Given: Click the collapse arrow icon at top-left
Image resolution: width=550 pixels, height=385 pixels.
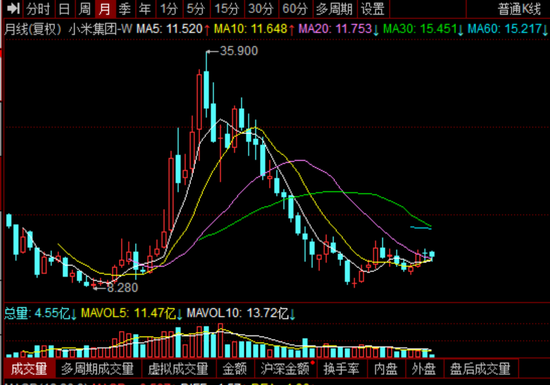Looking at the screenshot, I should [x=13, y=8].
